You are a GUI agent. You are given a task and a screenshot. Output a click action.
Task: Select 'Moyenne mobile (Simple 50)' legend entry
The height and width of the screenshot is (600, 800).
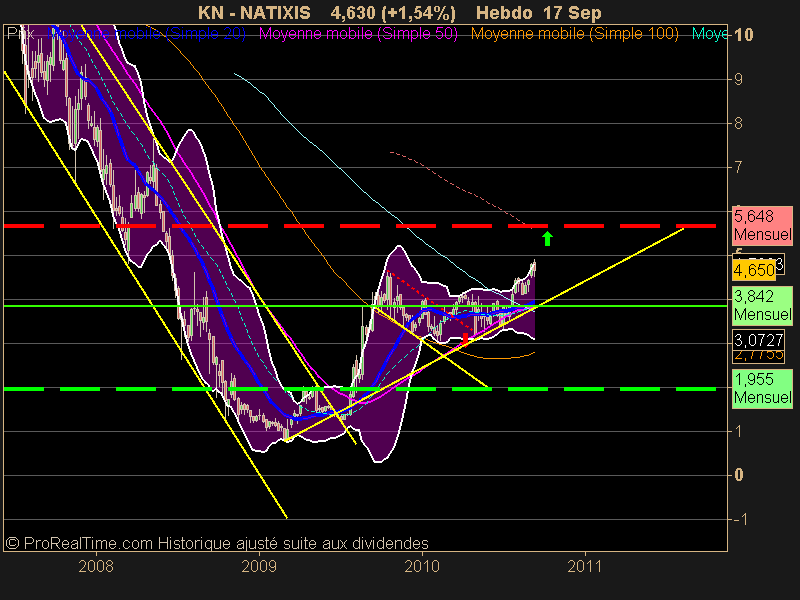(x=358, y=34)
